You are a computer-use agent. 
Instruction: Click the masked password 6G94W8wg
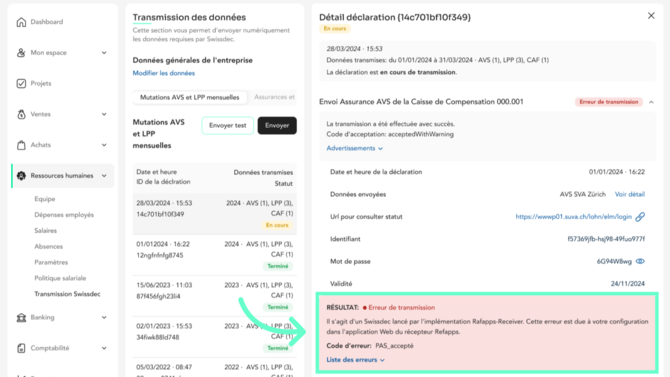(614, 261)
